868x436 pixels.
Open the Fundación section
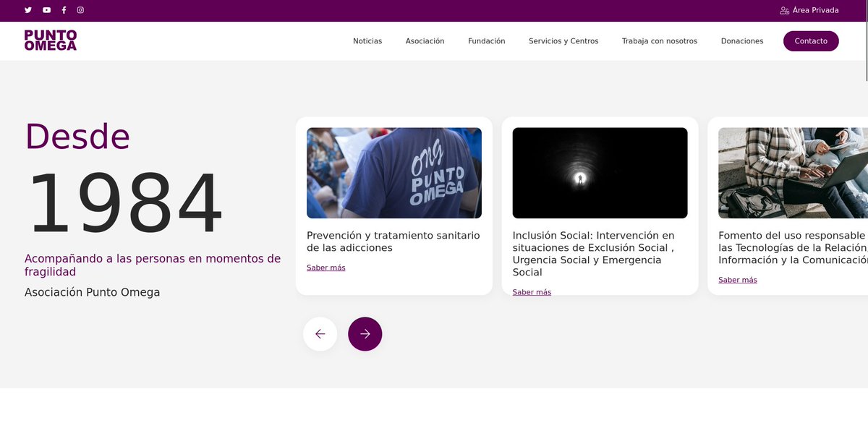486,41
